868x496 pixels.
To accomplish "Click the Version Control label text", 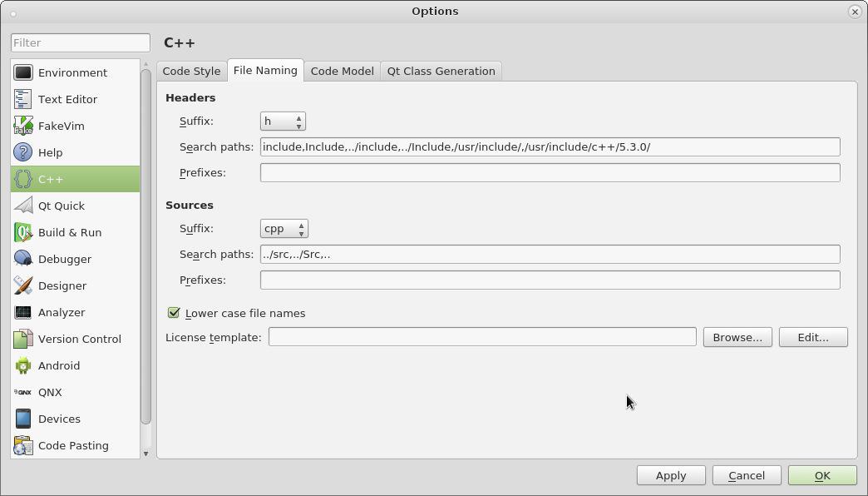I will [x=80, y=339].
